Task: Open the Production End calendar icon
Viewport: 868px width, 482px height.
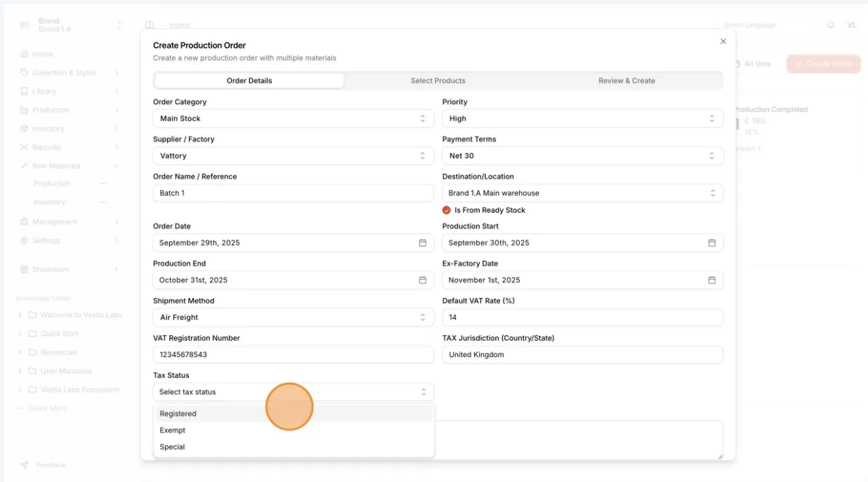Action: pos(423,280)
